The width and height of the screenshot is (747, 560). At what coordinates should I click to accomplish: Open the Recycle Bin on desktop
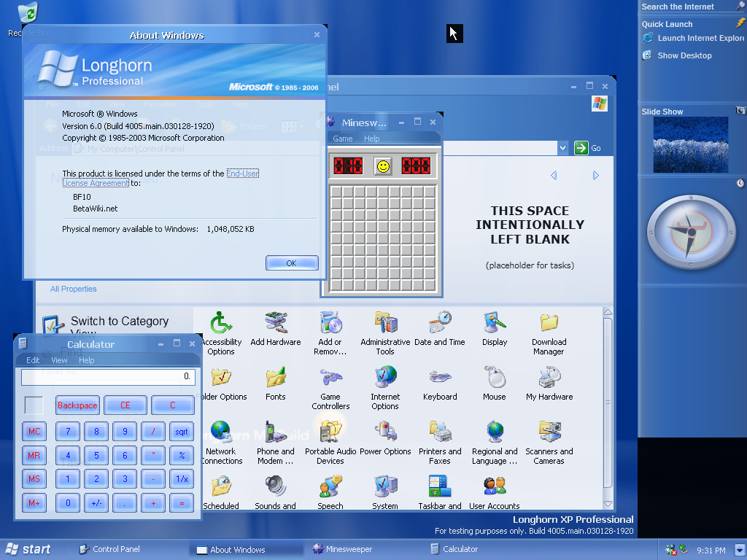(28, 15)
